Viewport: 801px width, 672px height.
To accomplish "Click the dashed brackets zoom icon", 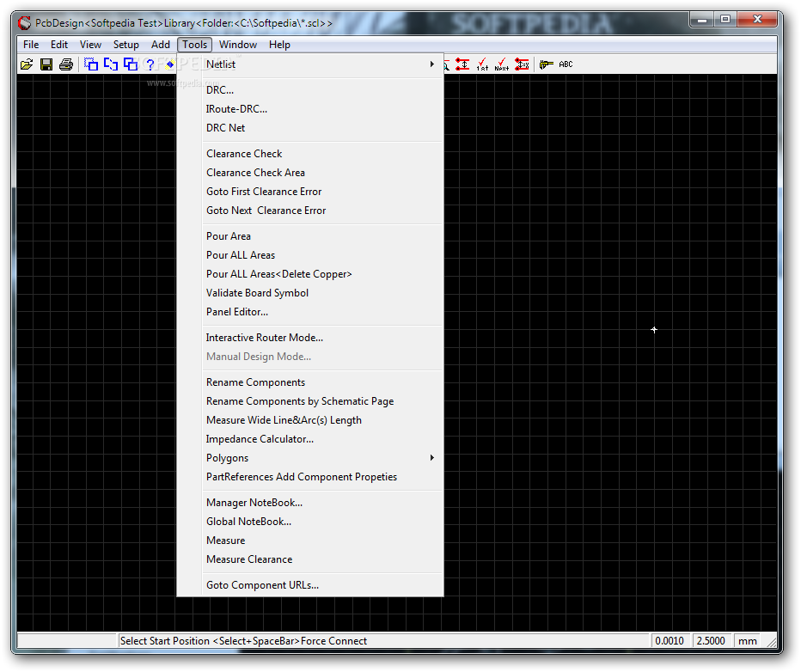I will coord(111,64).
